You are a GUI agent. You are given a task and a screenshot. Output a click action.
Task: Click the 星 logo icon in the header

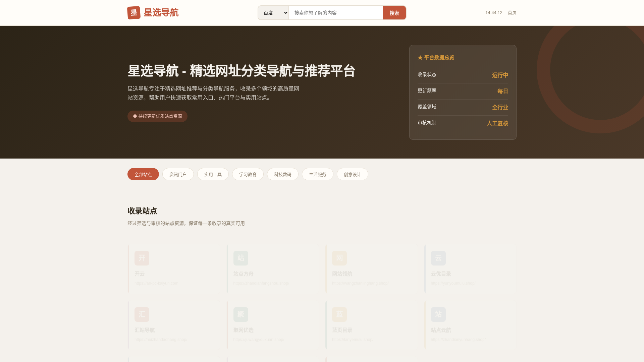pyautogui.click(x=134, y=13)
